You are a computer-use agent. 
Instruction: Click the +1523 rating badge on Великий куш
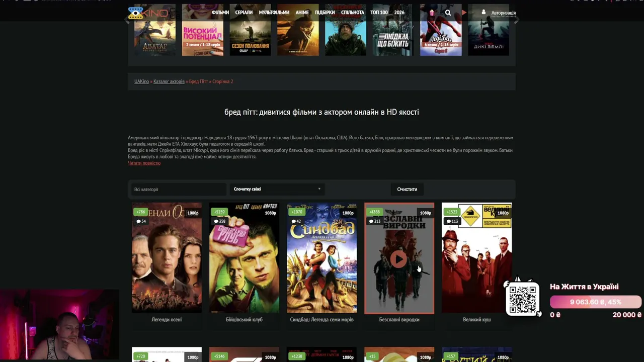point(452,212)
